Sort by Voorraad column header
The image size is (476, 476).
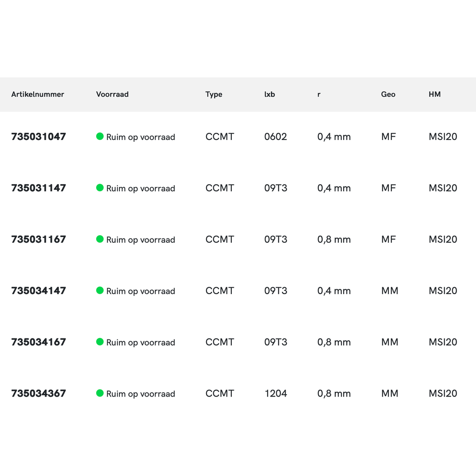tap(112, 94)
